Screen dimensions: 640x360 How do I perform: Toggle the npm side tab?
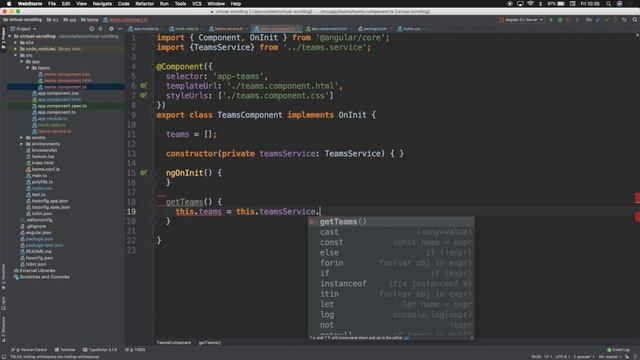tap(3, 303)
